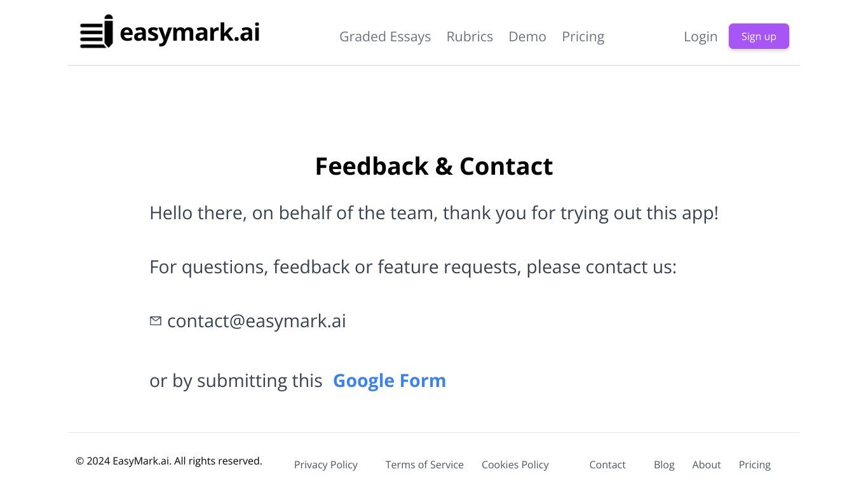Open the Demo nav link
The width and height of the screenshot is (868, 488).
pyautogui.click(x=527, y=37)
